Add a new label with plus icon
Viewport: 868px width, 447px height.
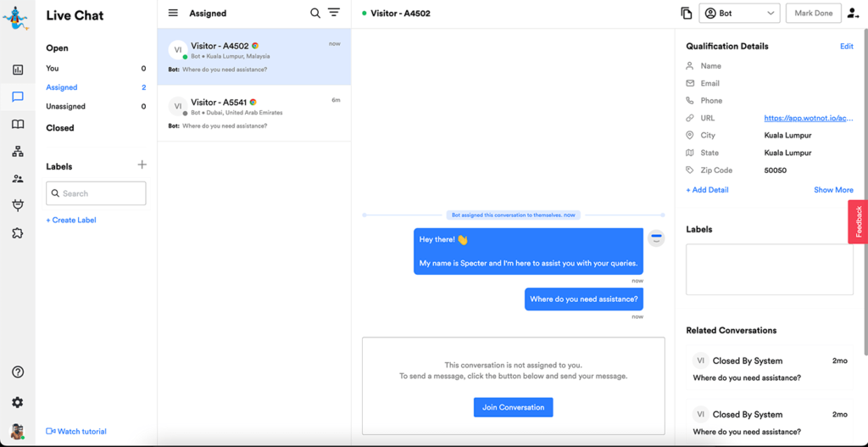pos(142,165)
